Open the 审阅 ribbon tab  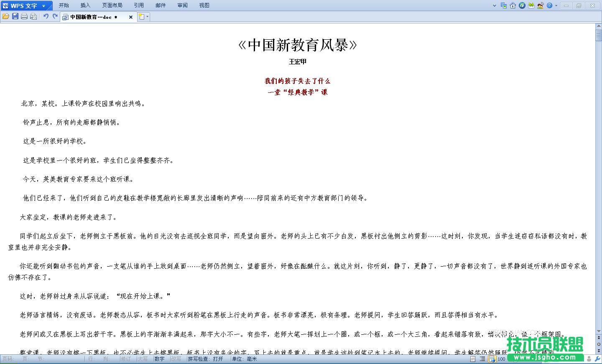pyautogui.click(x=182, y=5)
